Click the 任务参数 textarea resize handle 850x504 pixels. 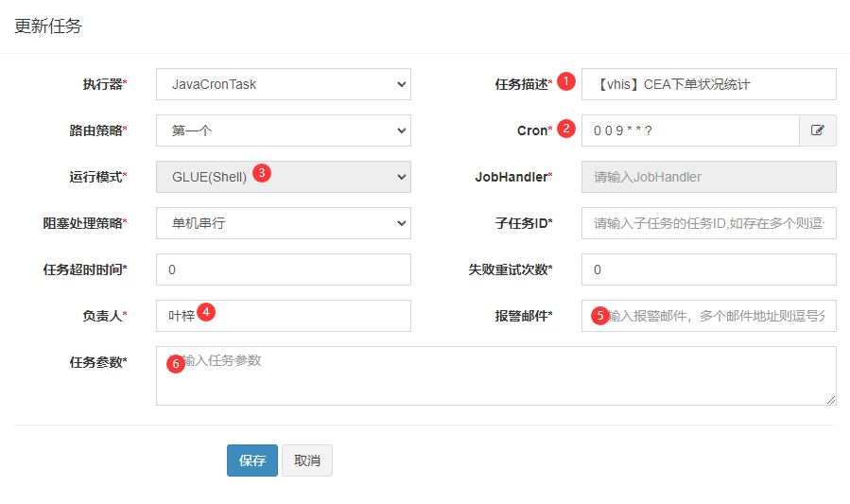pyautogui.click(x=831, y=400)
